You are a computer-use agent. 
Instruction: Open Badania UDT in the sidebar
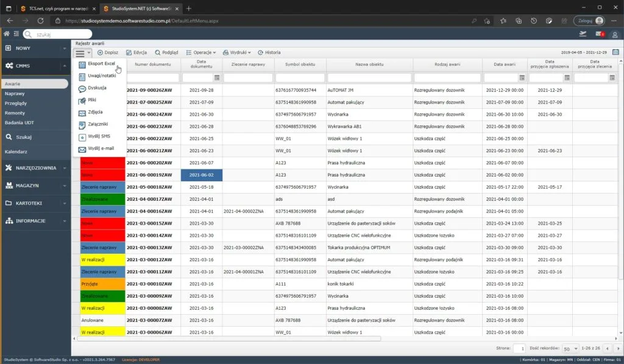[x=19, y=123]
